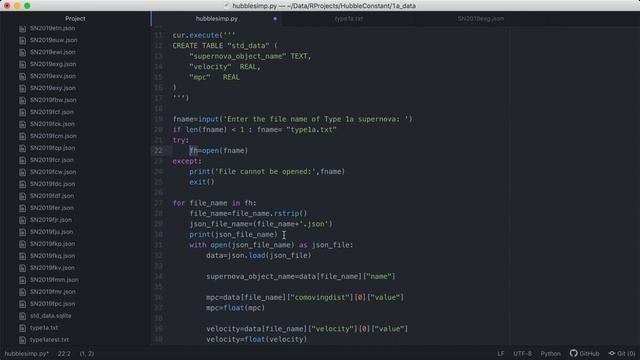Click the line 'fh=open(fname)' in editor
The height and width of the screenshot is (360, 640).
pos(218,151)
